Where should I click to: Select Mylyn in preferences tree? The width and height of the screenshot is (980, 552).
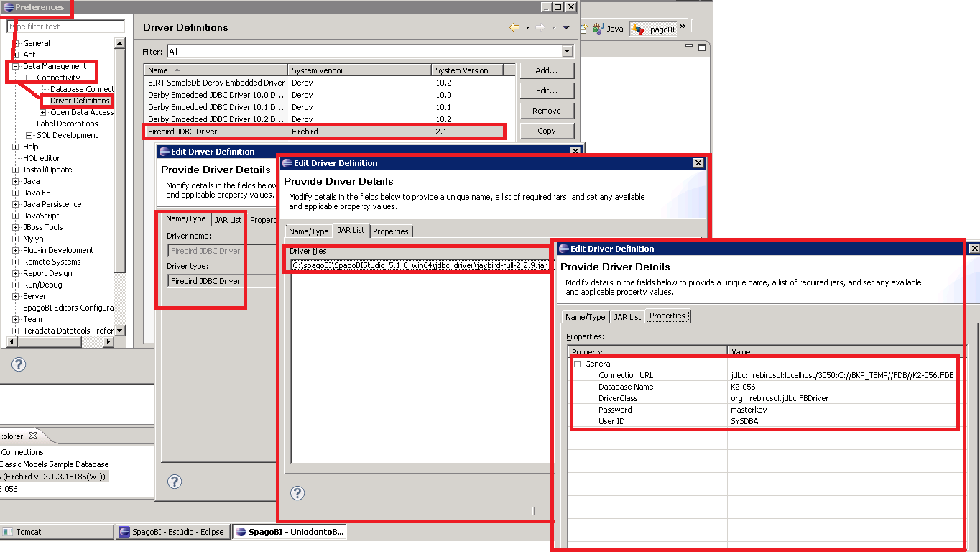33,239
